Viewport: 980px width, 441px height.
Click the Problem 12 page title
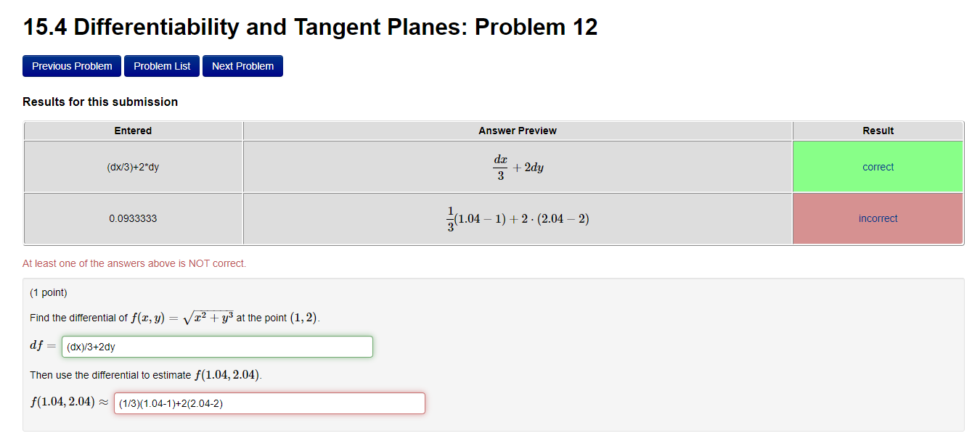[x=309, y=27]
